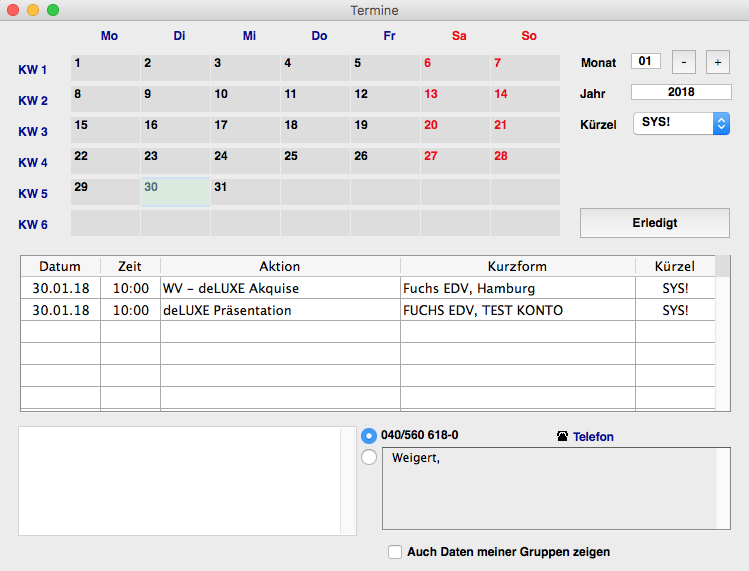Select the radio button beside Weigert
The image size is (749, 571).
click(369, 457)
